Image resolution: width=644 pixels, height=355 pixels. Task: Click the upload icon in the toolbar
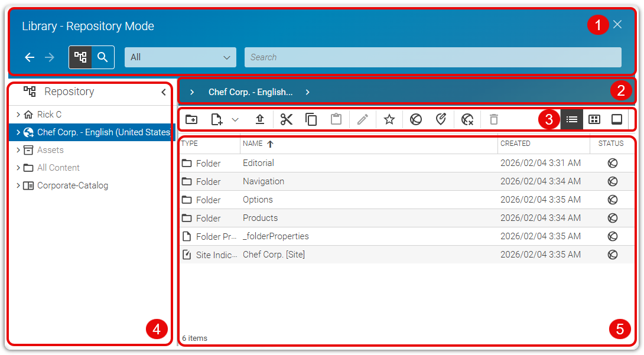point(260,119)
